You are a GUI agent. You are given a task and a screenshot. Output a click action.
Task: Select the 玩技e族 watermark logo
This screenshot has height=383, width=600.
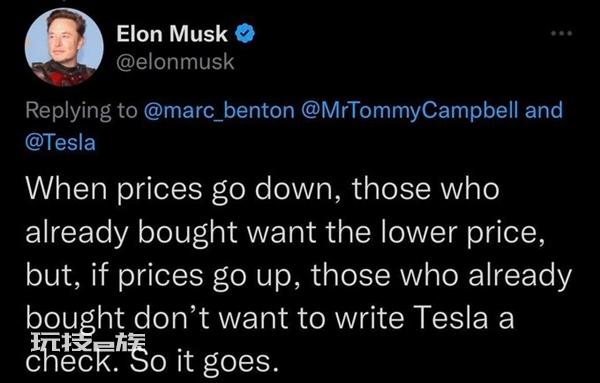pos(88,343)
